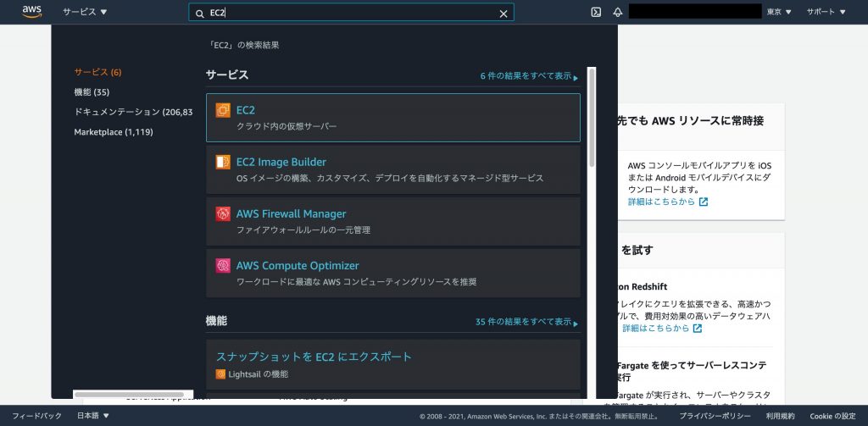This screenshot has width=868, height=426.
Task: Click the EC2 Image Builder icon
Action: [x=223, y=162]
